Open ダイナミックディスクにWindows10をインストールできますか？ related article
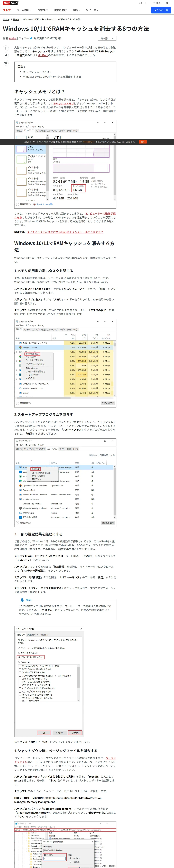 65,232
